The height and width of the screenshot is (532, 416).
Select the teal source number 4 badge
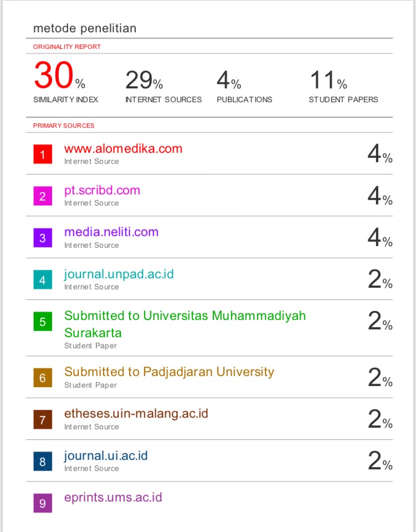click(43, 279)
